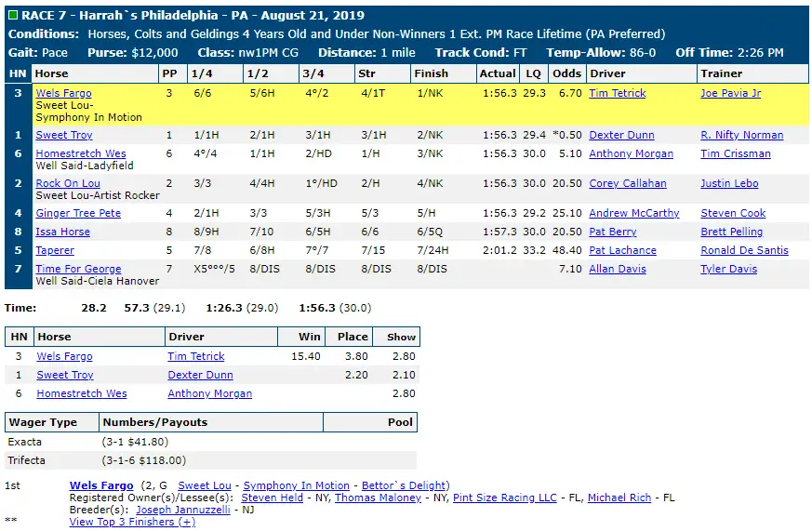Open owner Pint Size Racing LLC link

click(505, 498)
